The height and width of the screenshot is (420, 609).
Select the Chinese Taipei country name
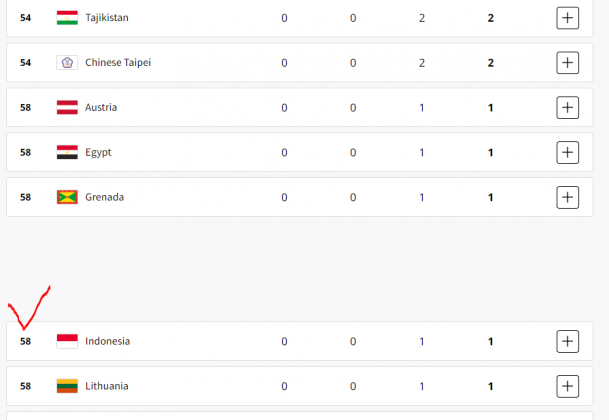118,63
